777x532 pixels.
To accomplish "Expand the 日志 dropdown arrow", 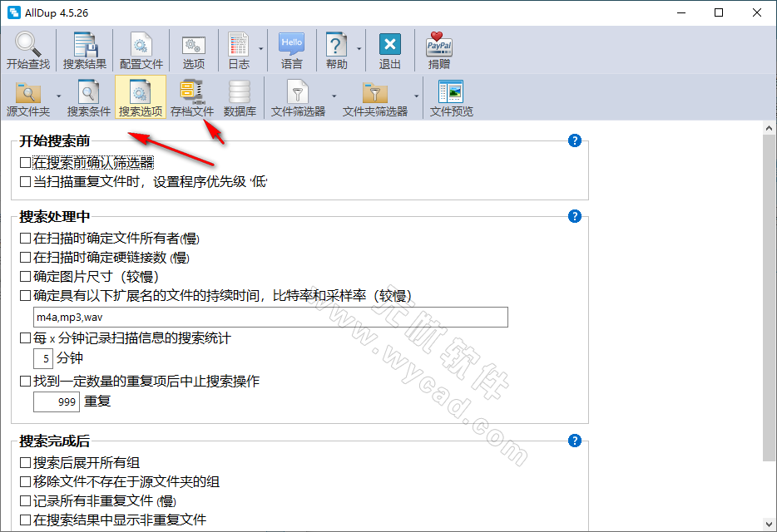I will click(260, 49).
